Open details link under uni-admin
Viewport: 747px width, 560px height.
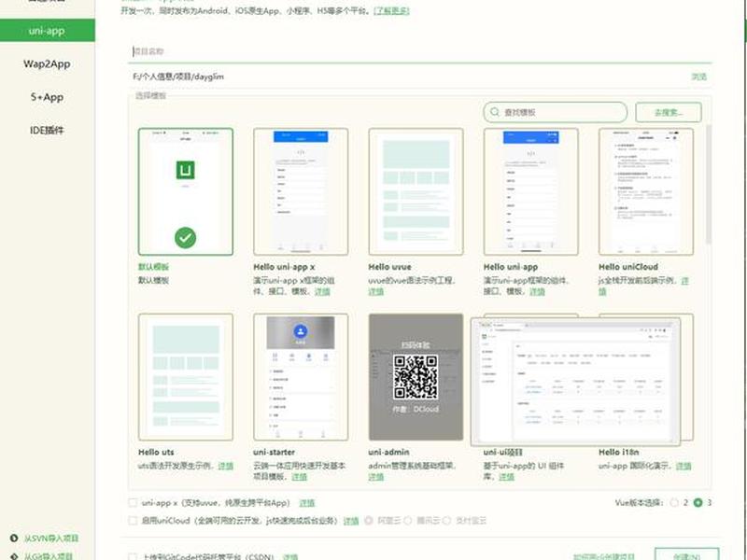(x=376, y=477)
